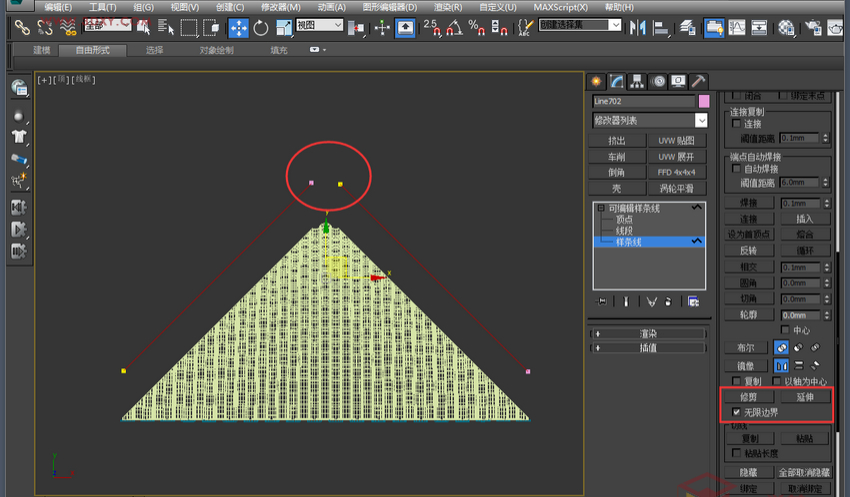This screenshot has width=850, height=497.
Task: Toggle the Keyboard Shortcut Override icon
Action: [405, 27]
